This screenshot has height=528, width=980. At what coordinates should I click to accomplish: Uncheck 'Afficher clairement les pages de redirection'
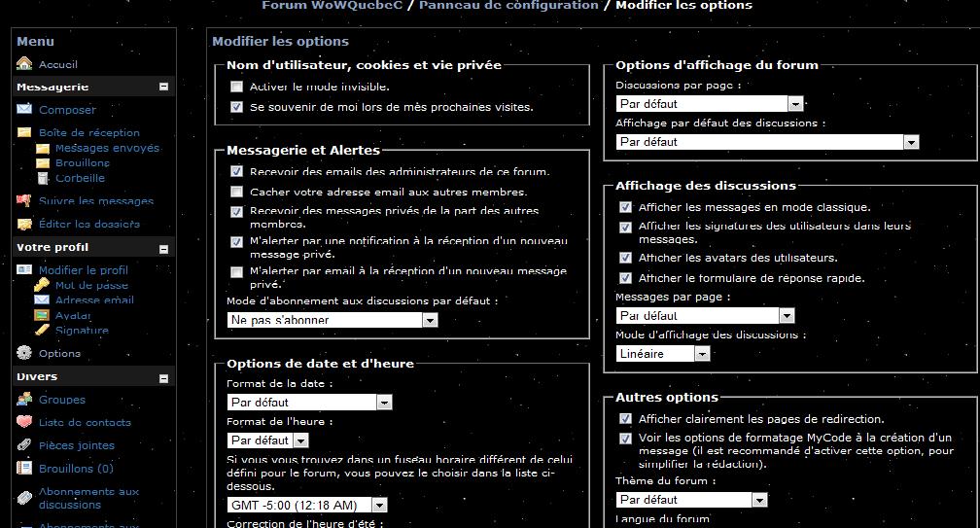point(625,419)
